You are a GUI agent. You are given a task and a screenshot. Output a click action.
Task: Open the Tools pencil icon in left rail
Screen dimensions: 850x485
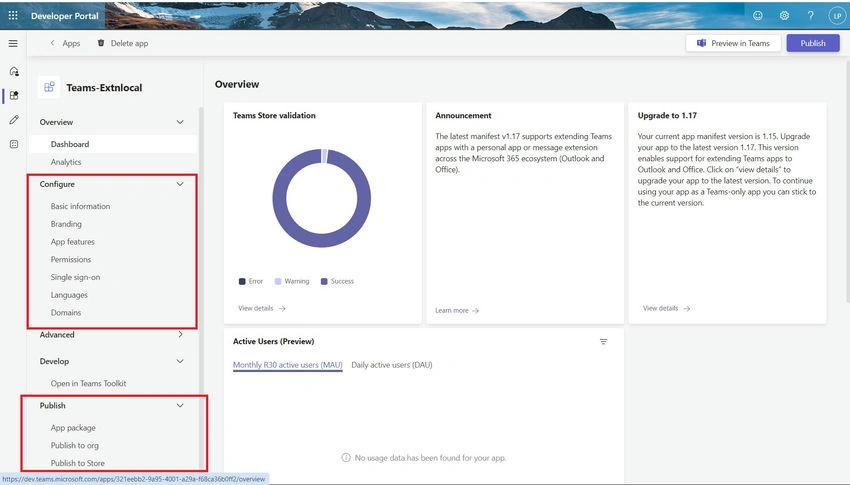pos(14,120)
